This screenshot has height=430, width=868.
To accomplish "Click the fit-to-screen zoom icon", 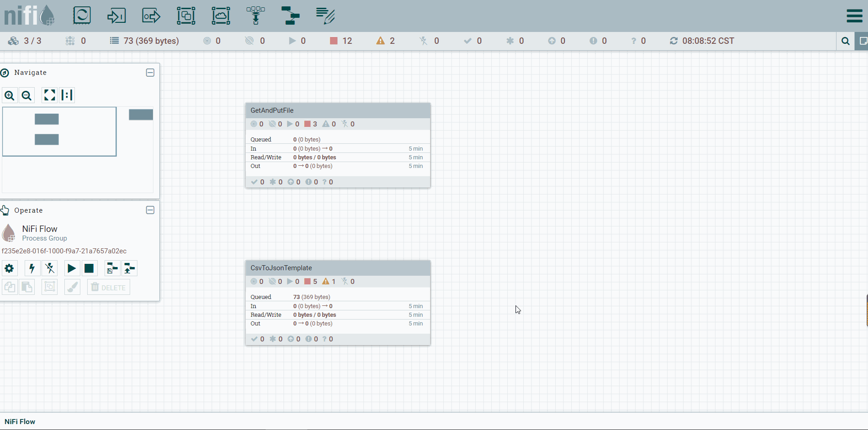I will (49, 95).
